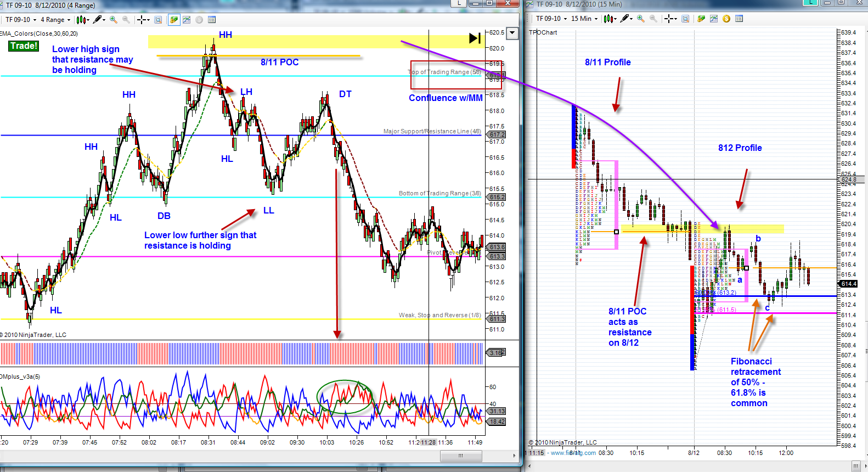Click the 617.2 price marker on axis
This screenshot has width=868, height=472.
click(497, 134)
